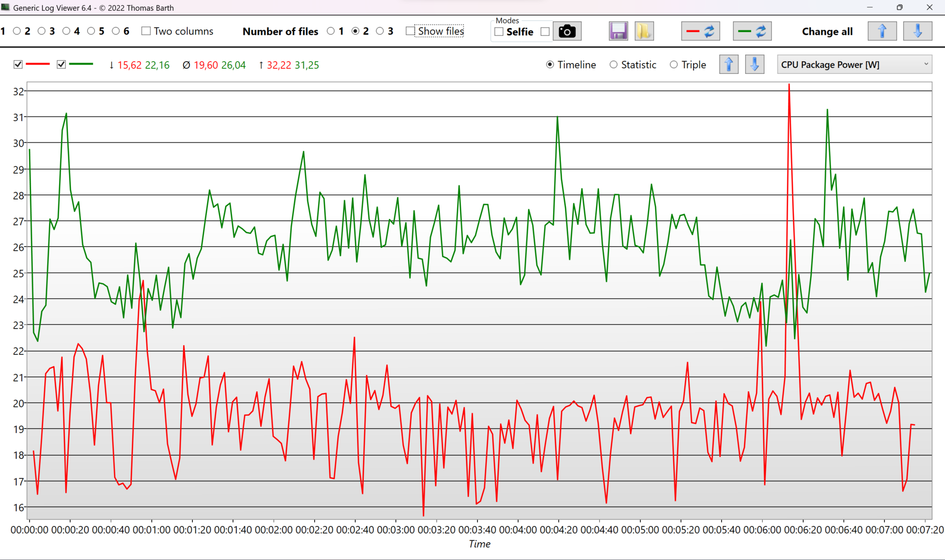Click the green line color sample
Image resolution: width=945 pixels, height=560 pixels.
(x=81, y=64)
